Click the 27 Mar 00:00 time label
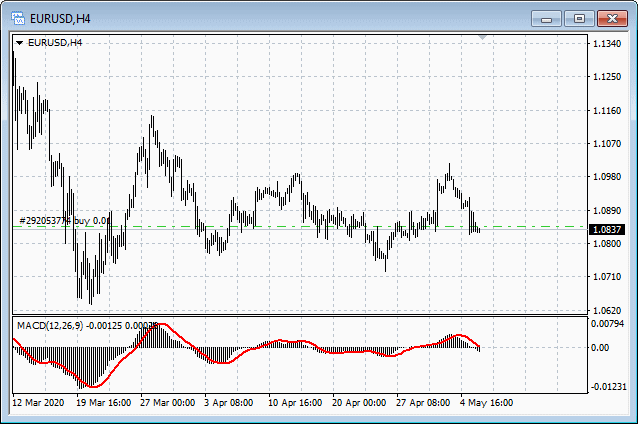 [168, 403]
